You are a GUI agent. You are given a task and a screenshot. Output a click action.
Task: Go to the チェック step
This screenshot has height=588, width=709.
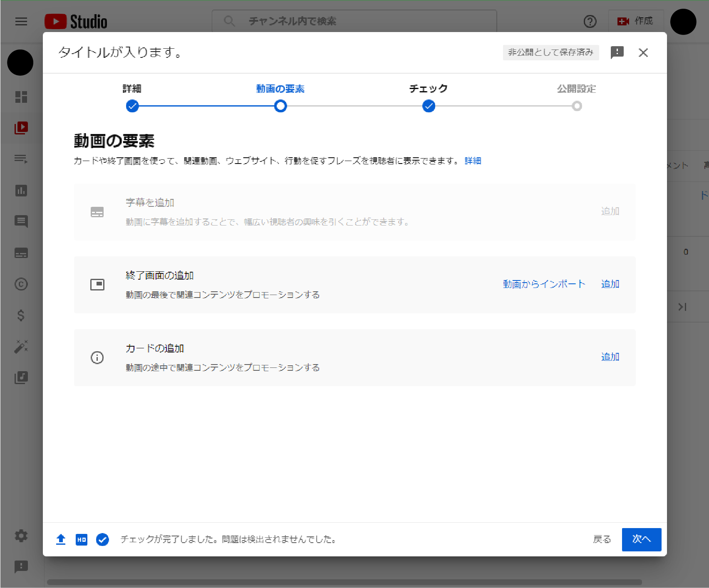429,106
